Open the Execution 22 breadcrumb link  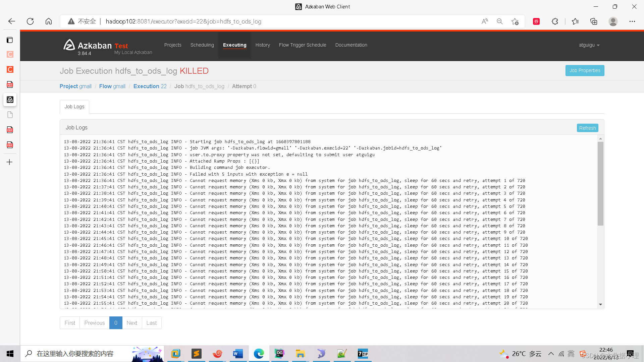150,86
